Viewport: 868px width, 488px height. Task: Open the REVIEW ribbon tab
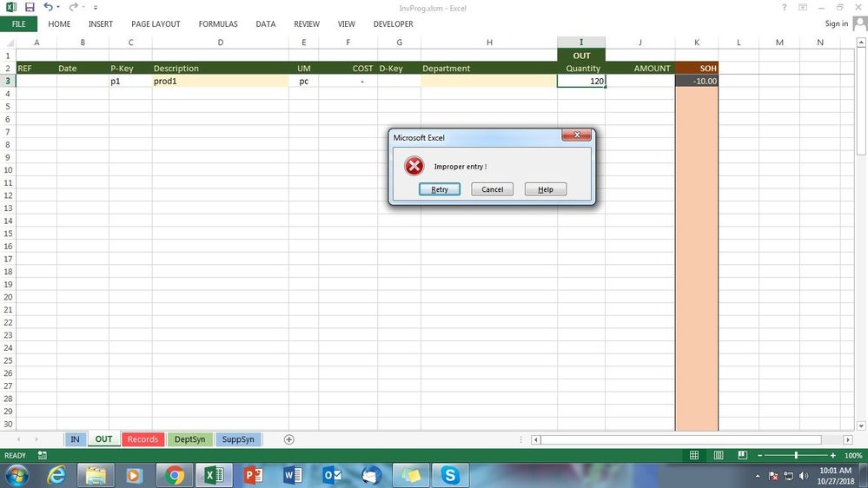pos(307,23)
